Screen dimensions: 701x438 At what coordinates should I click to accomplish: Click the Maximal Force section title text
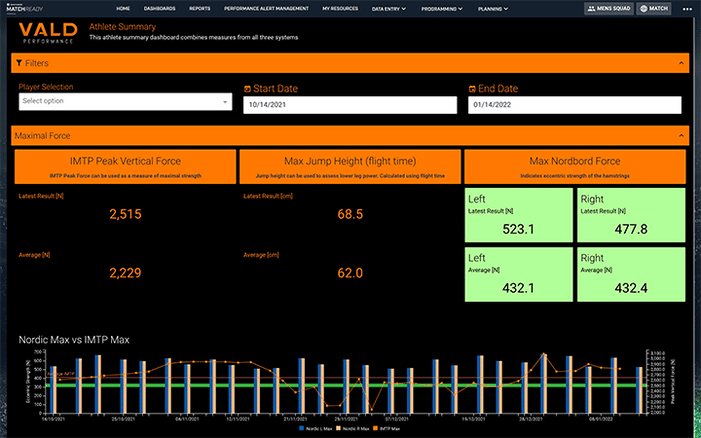42,135
